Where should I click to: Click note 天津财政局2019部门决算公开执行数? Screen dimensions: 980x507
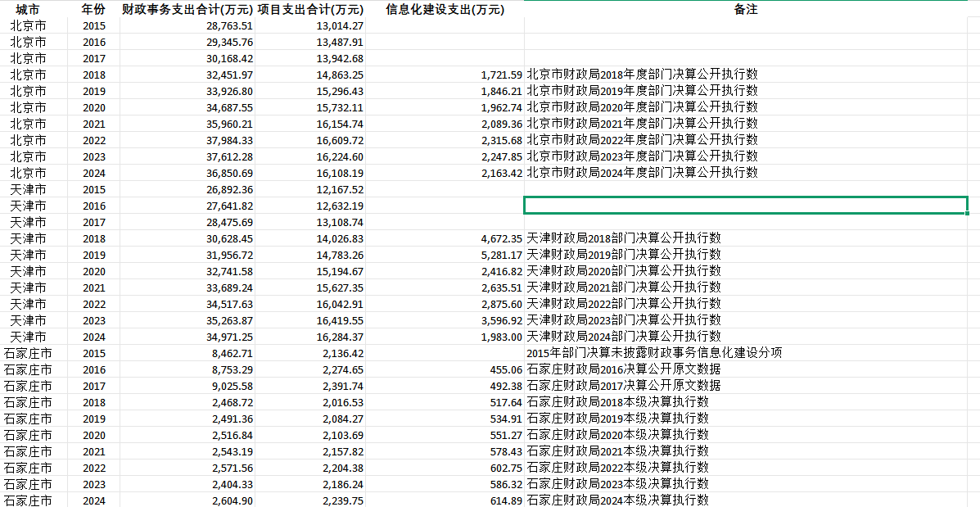[x=624, y=255]
